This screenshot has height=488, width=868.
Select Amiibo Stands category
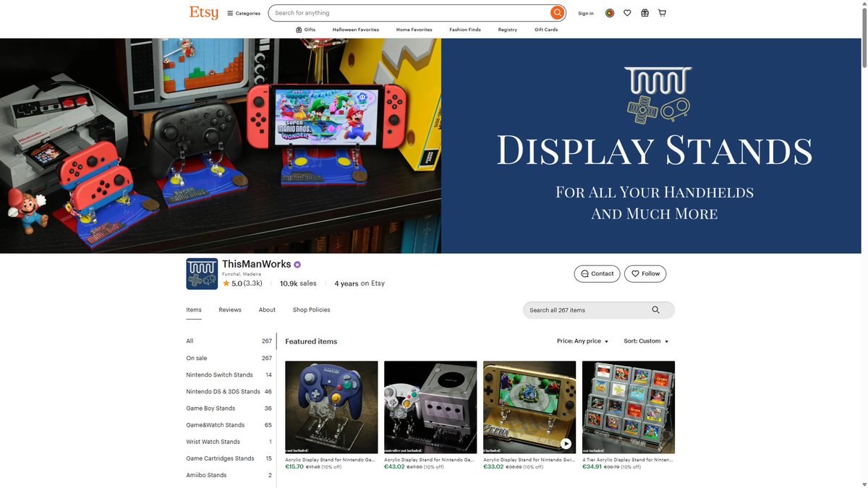tap(229, 475)
